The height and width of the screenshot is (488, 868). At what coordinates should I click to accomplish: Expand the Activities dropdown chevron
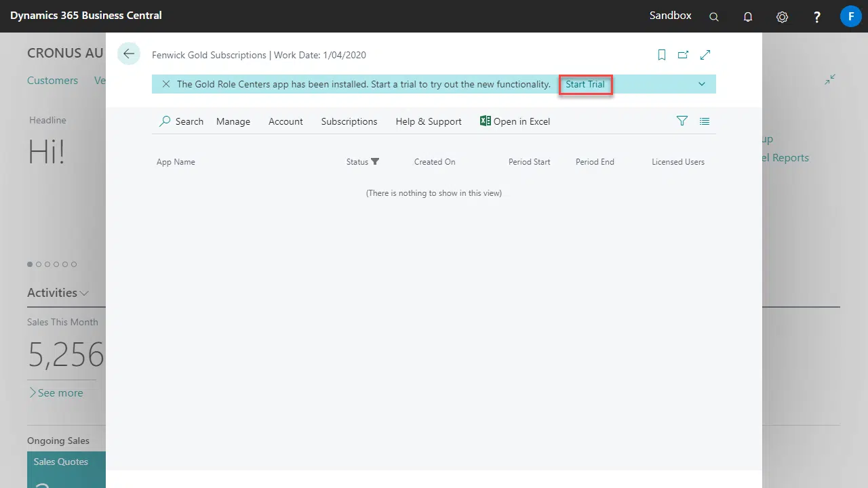[x=84, y=293]
